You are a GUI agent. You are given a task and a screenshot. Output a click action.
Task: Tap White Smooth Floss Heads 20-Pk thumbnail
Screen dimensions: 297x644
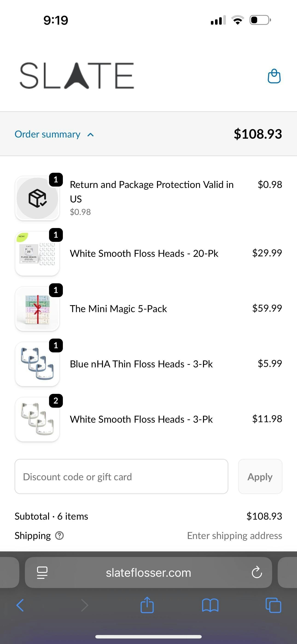tap(37, 254)
